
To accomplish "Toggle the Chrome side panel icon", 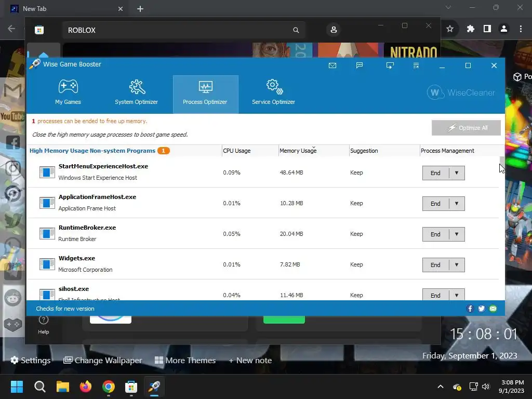I will point(487,29).
